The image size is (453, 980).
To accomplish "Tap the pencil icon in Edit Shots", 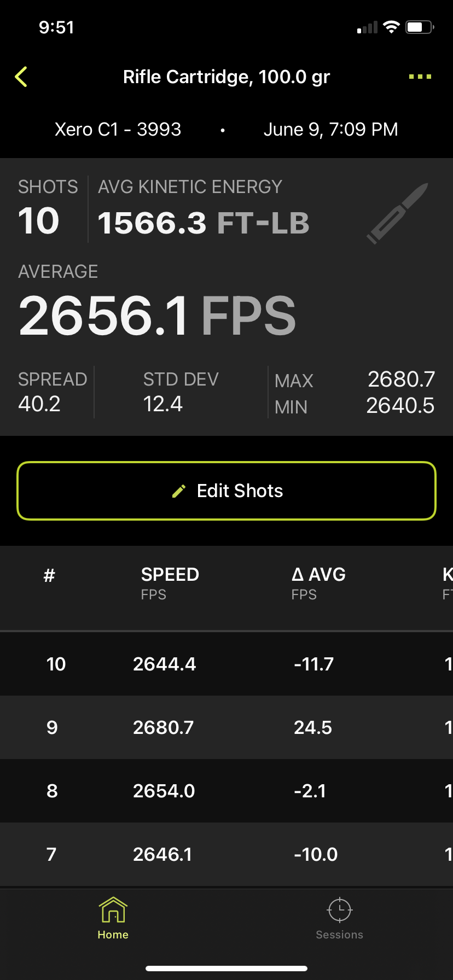I will coord(179,491).
